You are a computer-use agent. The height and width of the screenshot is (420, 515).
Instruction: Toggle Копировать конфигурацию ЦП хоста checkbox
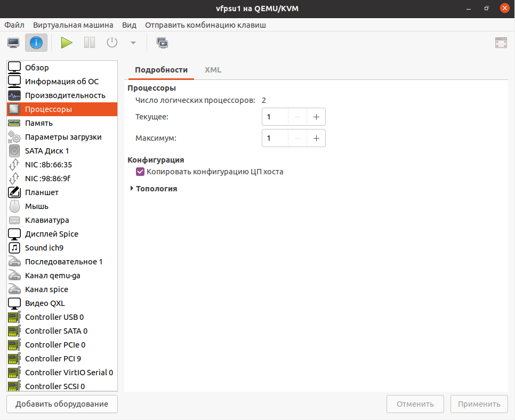[140, 172]
